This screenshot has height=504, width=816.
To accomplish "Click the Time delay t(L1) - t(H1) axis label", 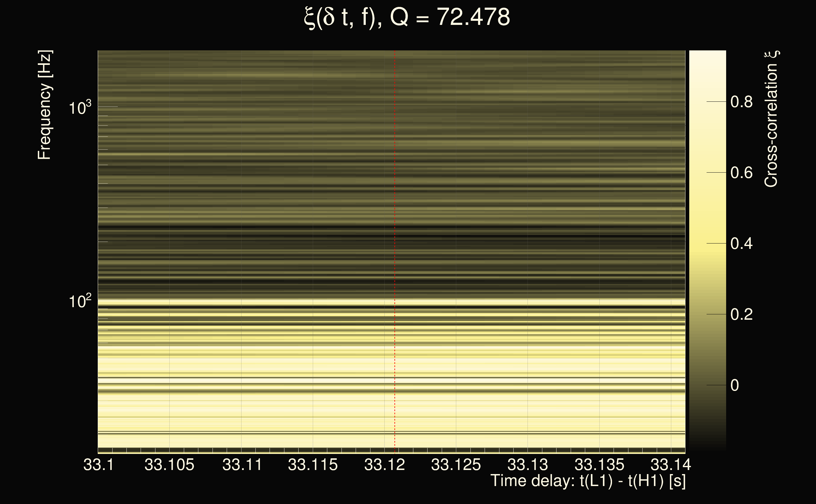I will pyautogui.click(x=588, y=481).
